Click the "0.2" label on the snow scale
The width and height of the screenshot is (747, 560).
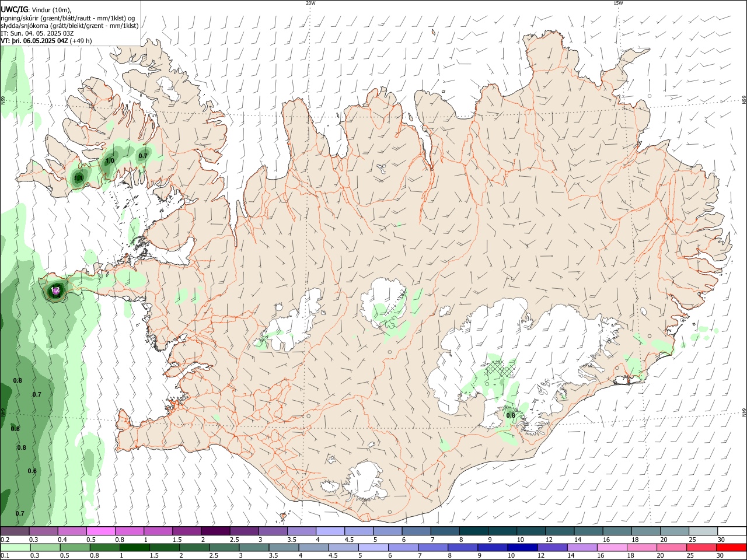pyautogui.click(x=5, y=540)
